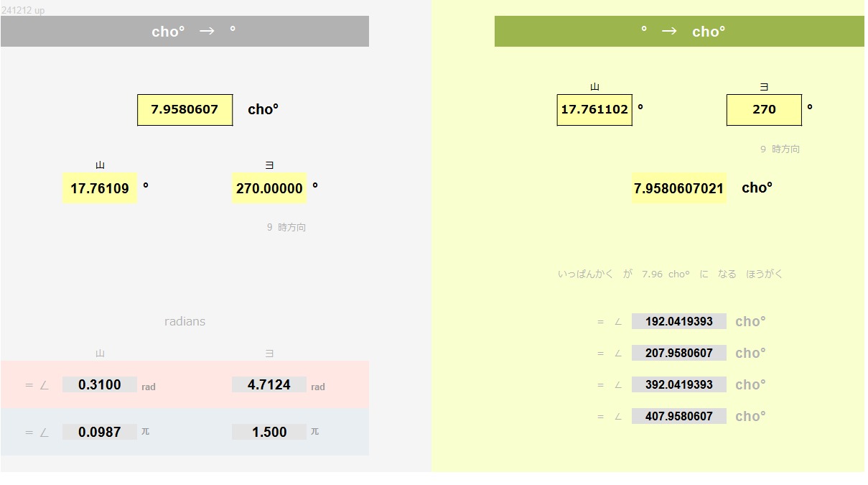Click the "いっぱんかく が 7.96 cho°" description text

tap(670, 274)
